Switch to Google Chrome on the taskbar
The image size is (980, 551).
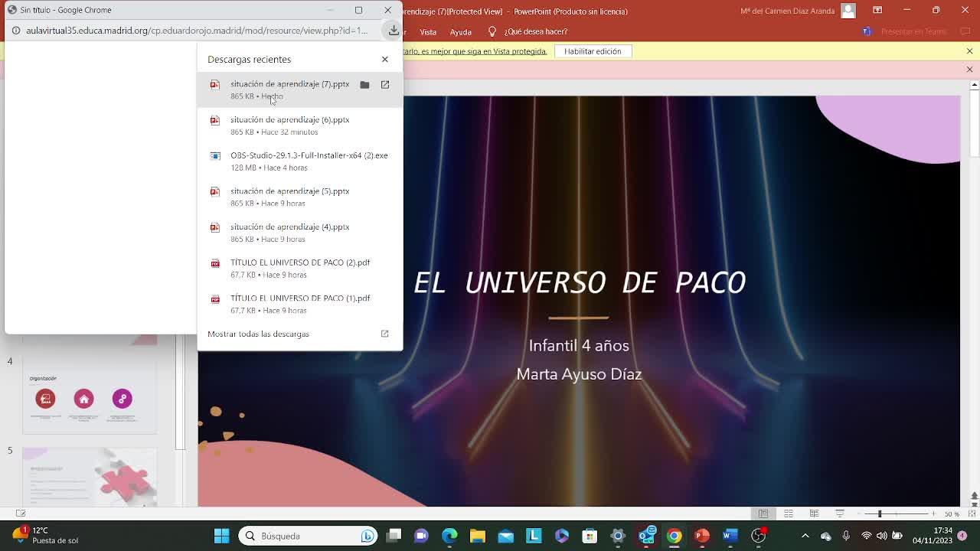click(x=674, y=536)
